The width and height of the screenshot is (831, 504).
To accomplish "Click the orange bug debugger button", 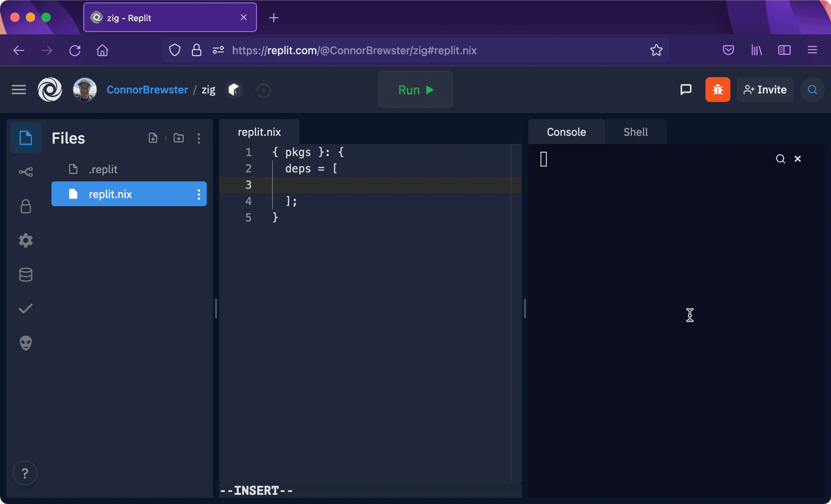I will click(x=717, y=90).
